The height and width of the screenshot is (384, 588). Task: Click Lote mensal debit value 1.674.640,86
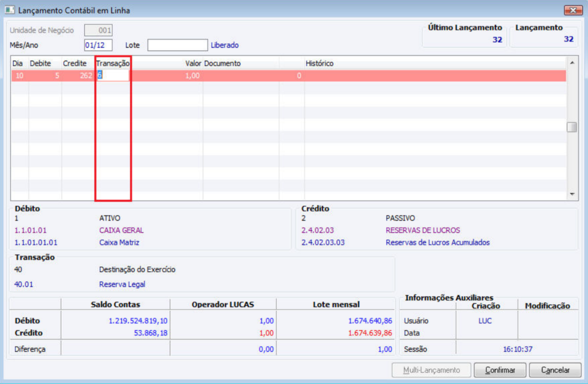point(370,321)
